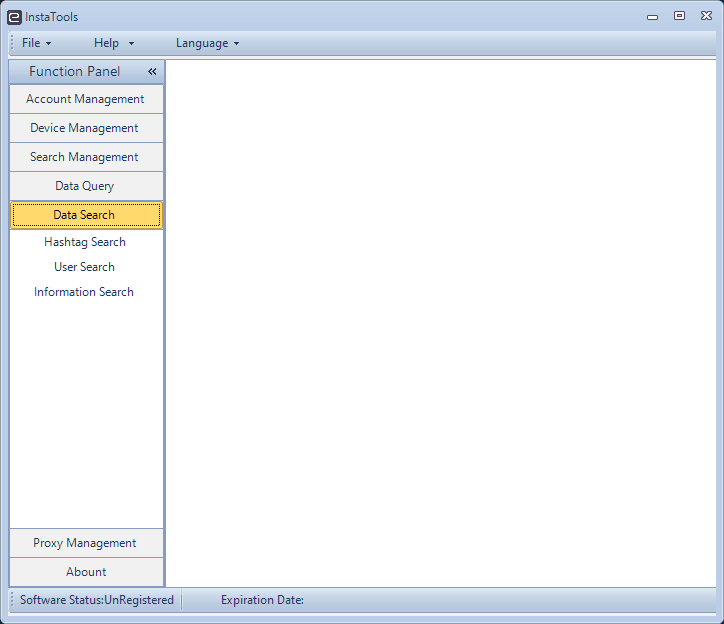Viewport: 724px width, 624px height.
Task: Choose Information Search
Action: pos(84,292)
